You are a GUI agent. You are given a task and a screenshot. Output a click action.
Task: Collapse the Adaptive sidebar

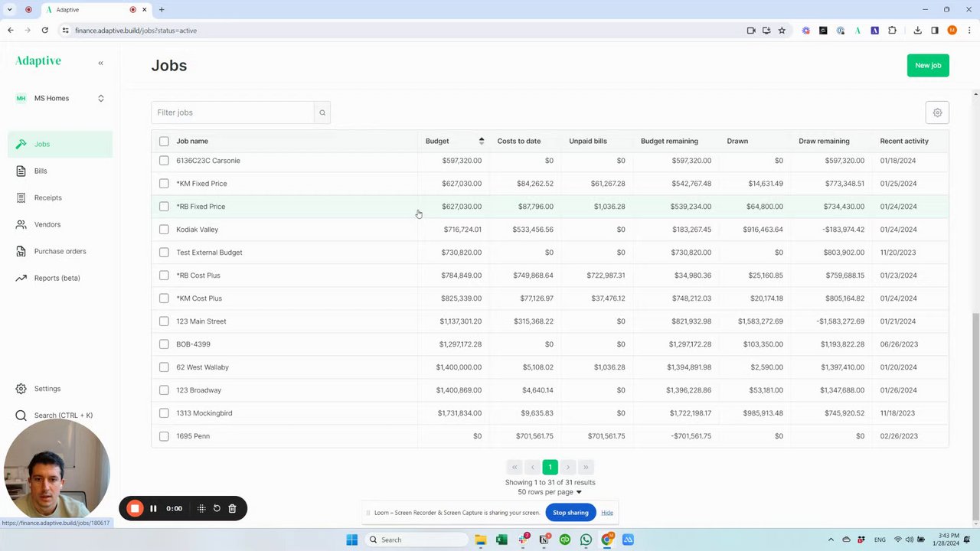(100, 63)
